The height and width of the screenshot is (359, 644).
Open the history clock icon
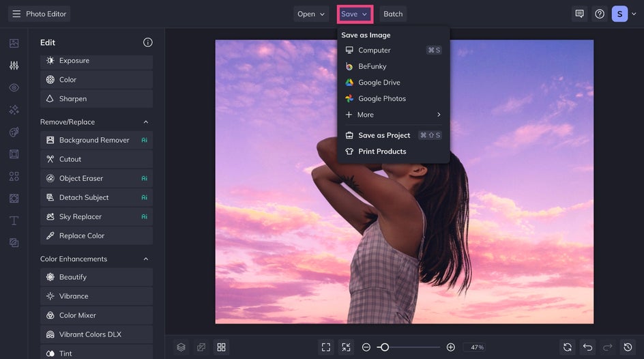point(628,347)
